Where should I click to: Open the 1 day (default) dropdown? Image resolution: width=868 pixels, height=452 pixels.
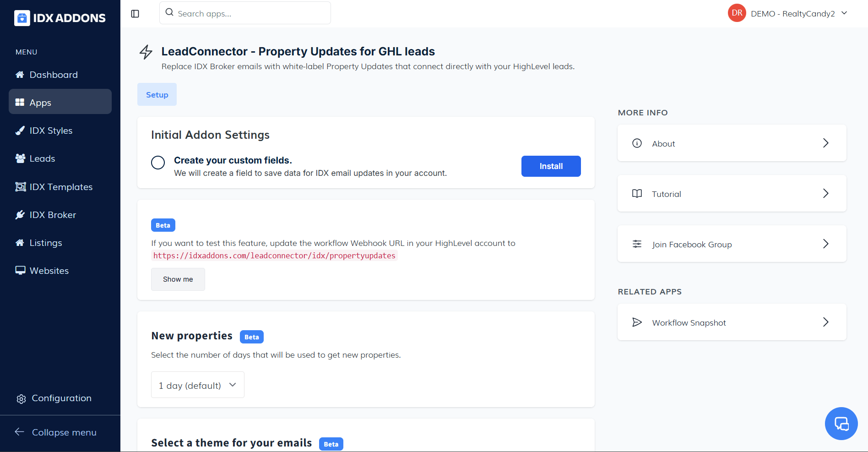[x=197, y=385]
